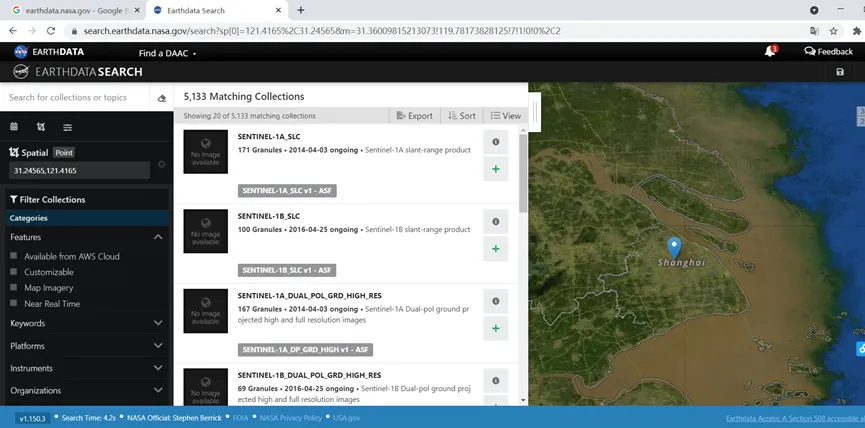Open the browser extensions puzzle icon
This screenshot has height=428, width=865.
pyautogui.click(x=857, y=31)
